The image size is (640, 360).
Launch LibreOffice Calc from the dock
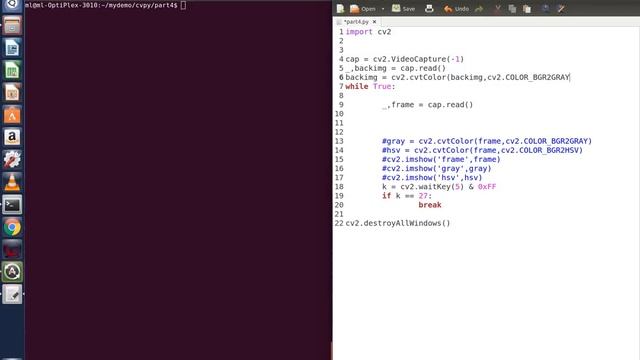[12, 71]
